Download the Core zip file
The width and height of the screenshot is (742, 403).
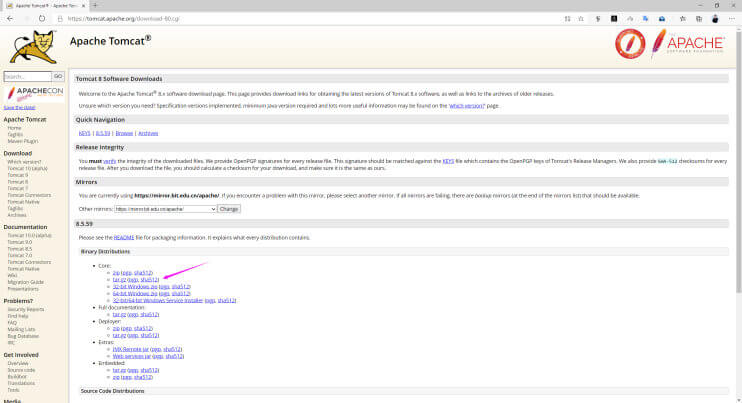tap(116, 273)
